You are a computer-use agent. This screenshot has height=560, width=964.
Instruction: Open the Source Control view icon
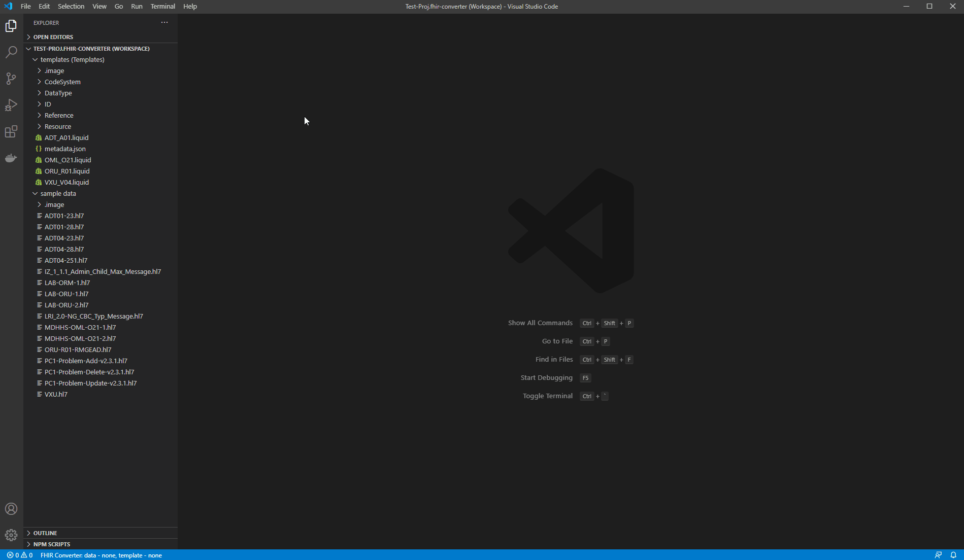[11, 79]
